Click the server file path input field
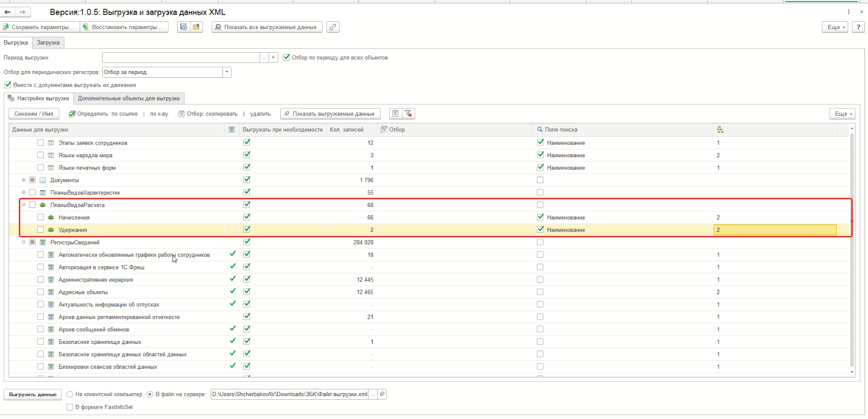This screenshot has height=419, width=868. pyautogui.click(x=289, y=395)
